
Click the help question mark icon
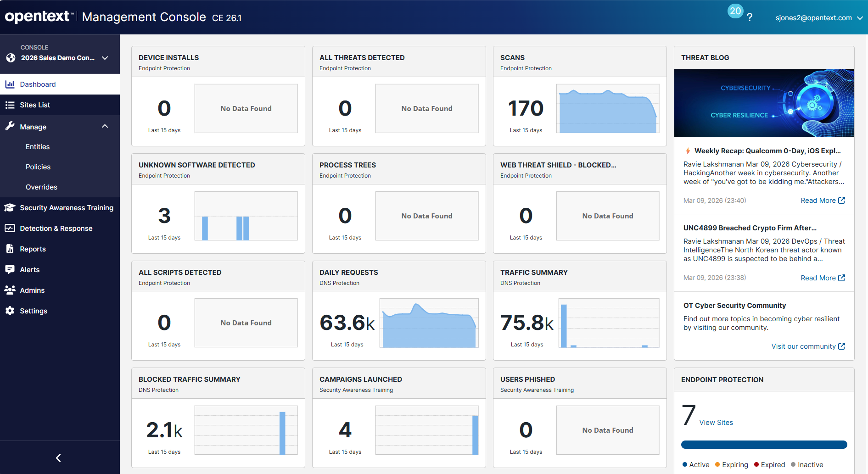click(x=750, y=17)
